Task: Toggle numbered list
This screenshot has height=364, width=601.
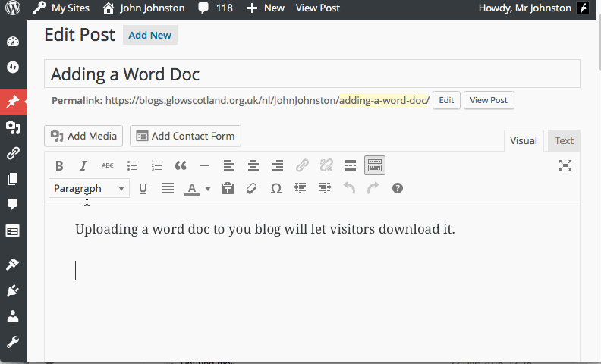Action: pos(156,165)
